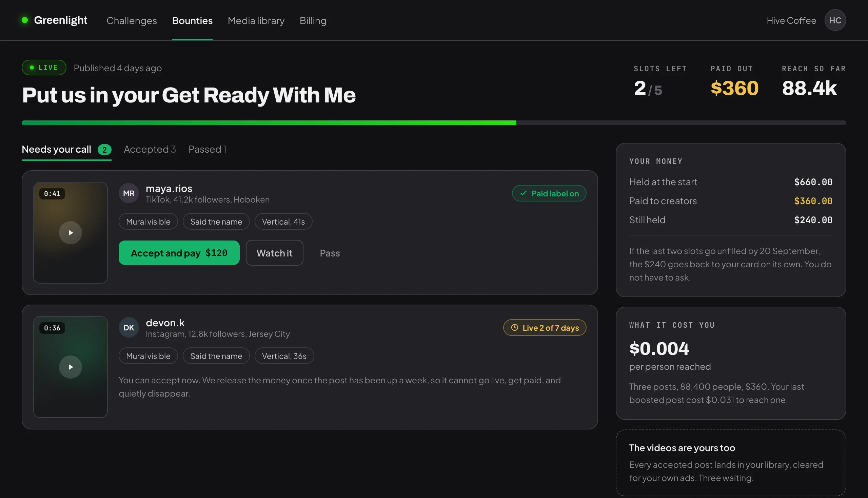868x498 pixels.
Task: Click TikTok, 41.2k followers, Hoboken text
Action: (208, 199)
